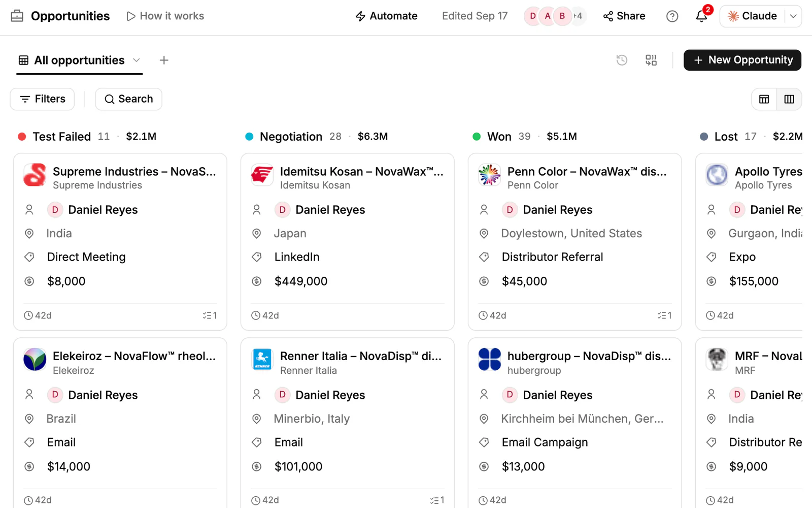
Task: Open the Automate menu
Action: 386,16
